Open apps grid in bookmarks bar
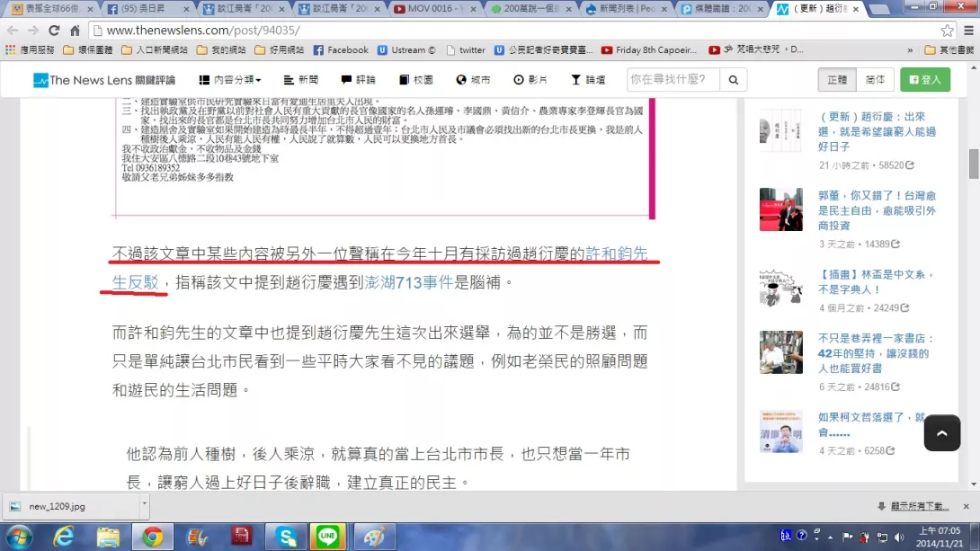This screenshot has width=980, height=551. 10,50
